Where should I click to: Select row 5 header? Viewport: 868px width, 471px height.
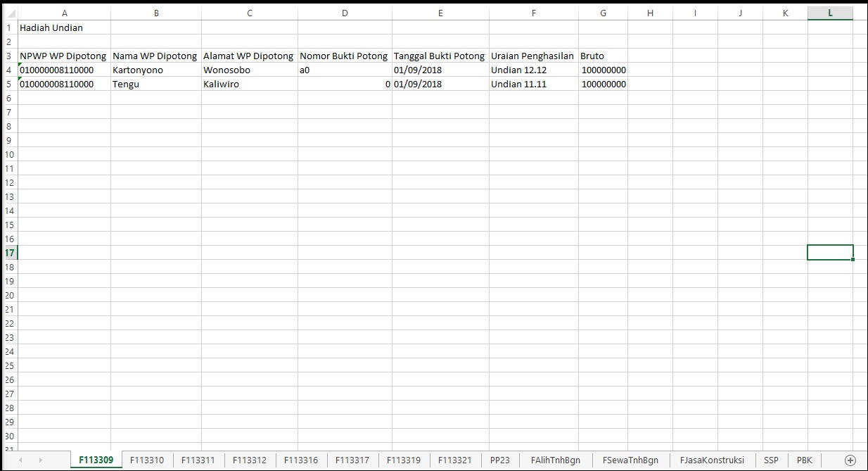(x=8, y=84)
